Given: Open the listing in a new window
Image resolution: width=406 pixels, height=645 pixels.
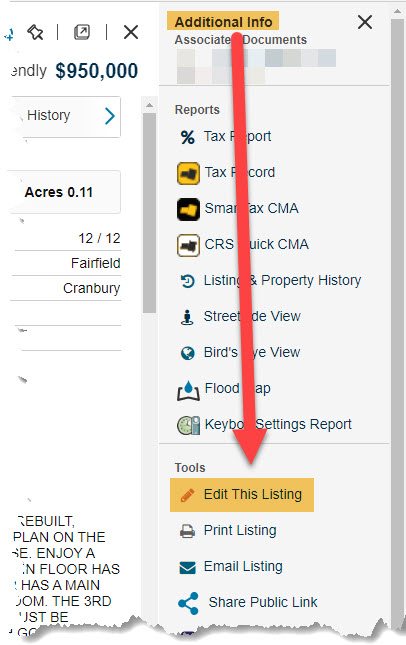Looking at the screenshot, I should click(82, 32).
